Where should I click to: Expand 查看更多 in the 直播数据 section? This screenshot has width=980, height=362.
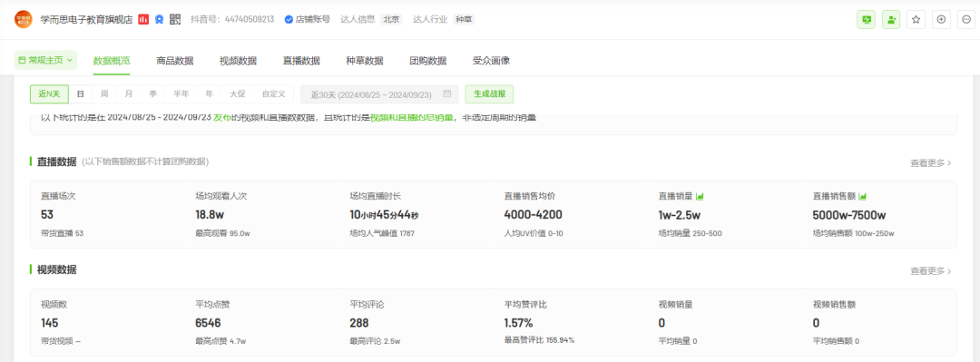[931, 162]
